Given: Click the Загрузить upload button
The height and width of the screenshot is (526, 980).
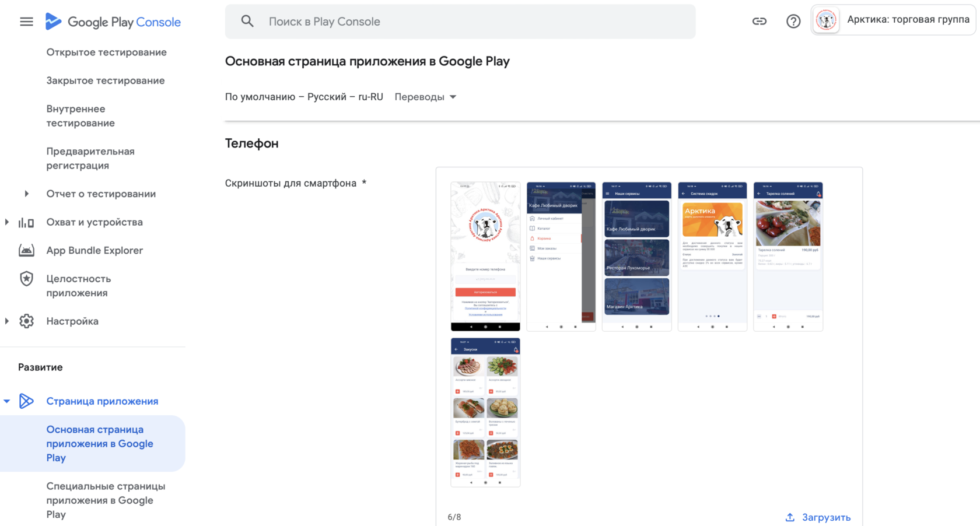Looking at the screenshot, I should 818,517.
